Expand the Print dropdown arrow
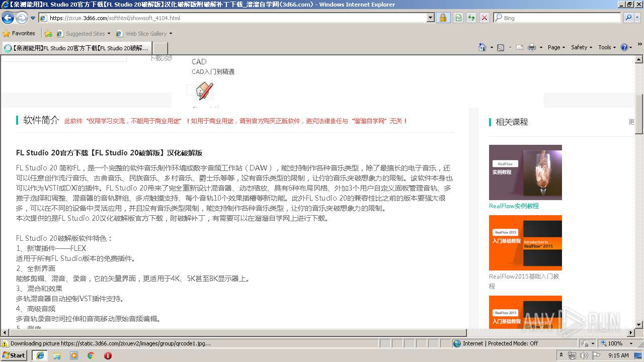This screenshot has width=644, height=362. click(541, 47)
